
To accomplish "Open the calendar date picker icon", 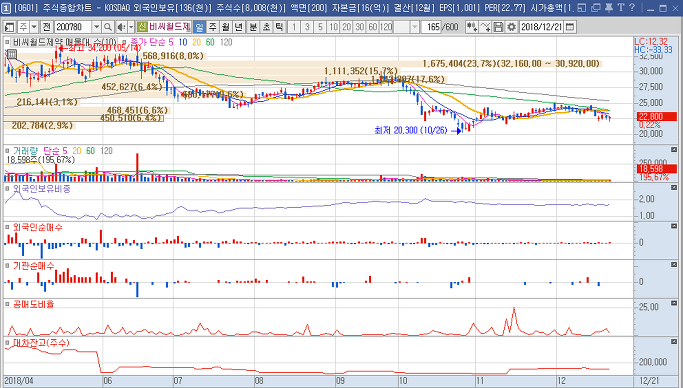I will (570, 27).
